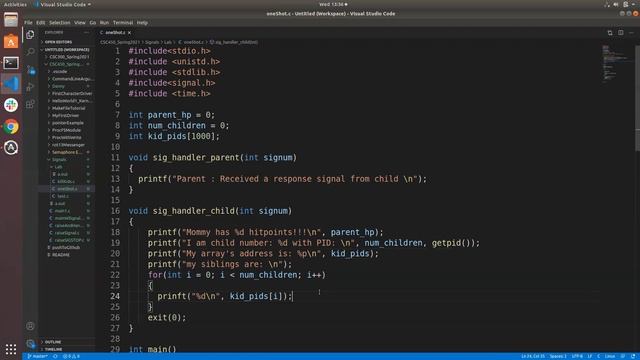Open the Selection menu
This screenshot has height=360, width=640.
click(60, 23)
